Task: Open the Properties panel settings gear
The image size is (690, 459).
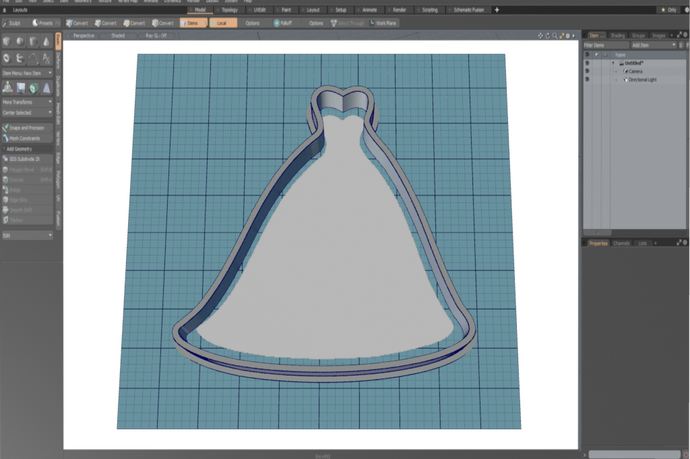Action: 685,242
